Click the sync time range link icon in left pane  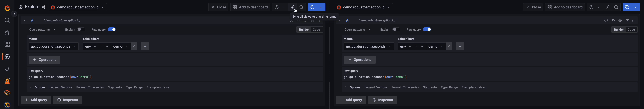292,7
